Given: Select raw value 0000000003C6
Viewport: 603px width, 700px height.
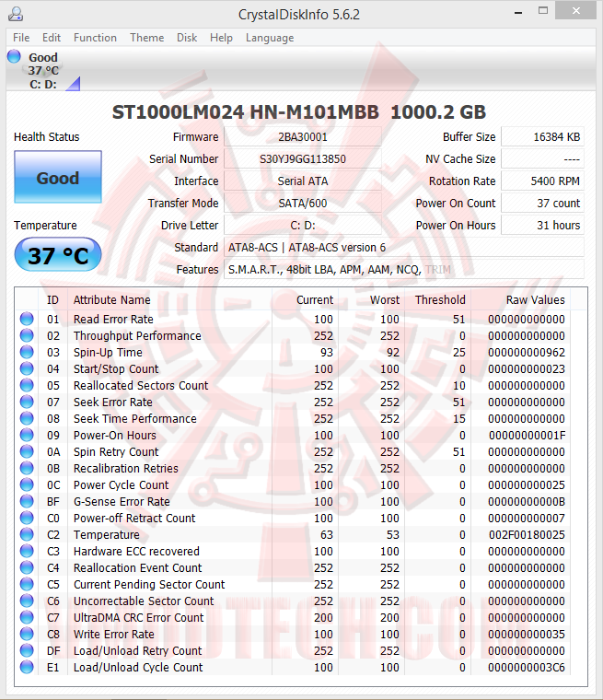Looking at the screenshot, I should click(x=527, y=667).
